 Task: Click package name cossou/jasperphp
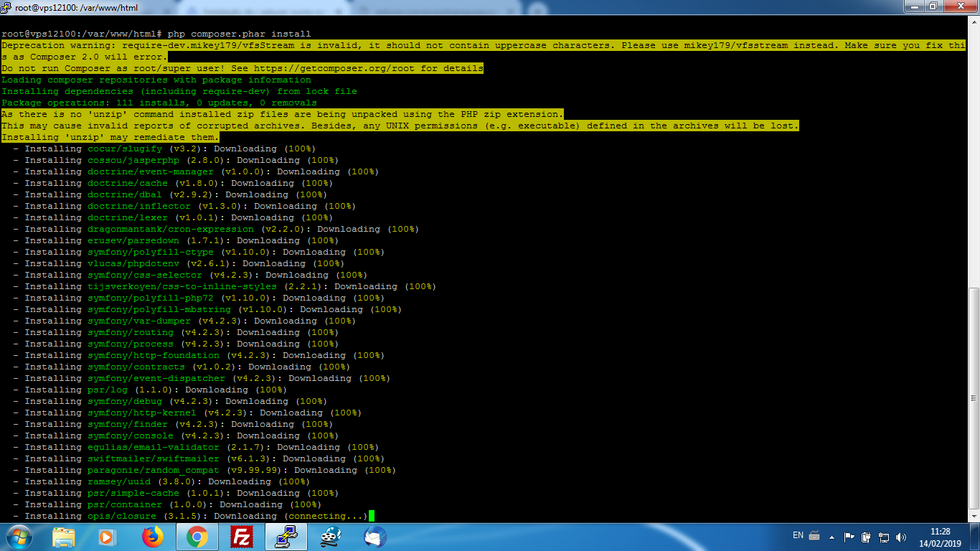(x=133, y=160)
